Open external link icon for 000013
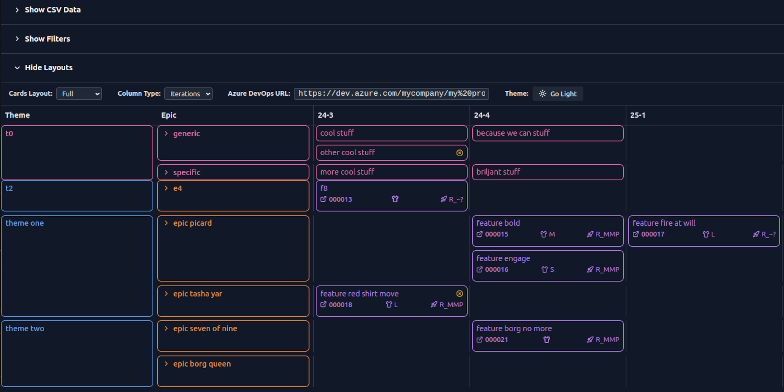The width and height of the screenshot is (784, 392). pos(323,200)
